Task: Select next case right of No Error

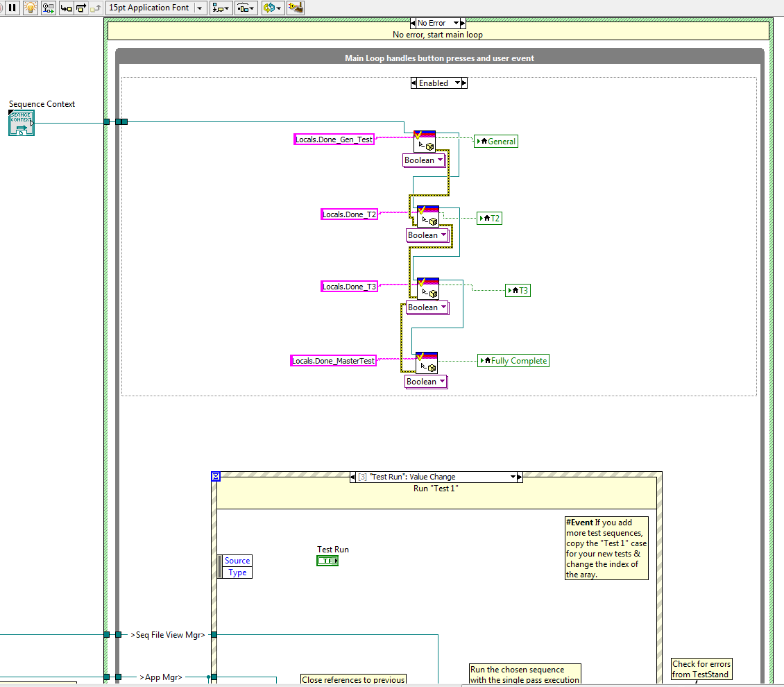Action: (463, 23)
